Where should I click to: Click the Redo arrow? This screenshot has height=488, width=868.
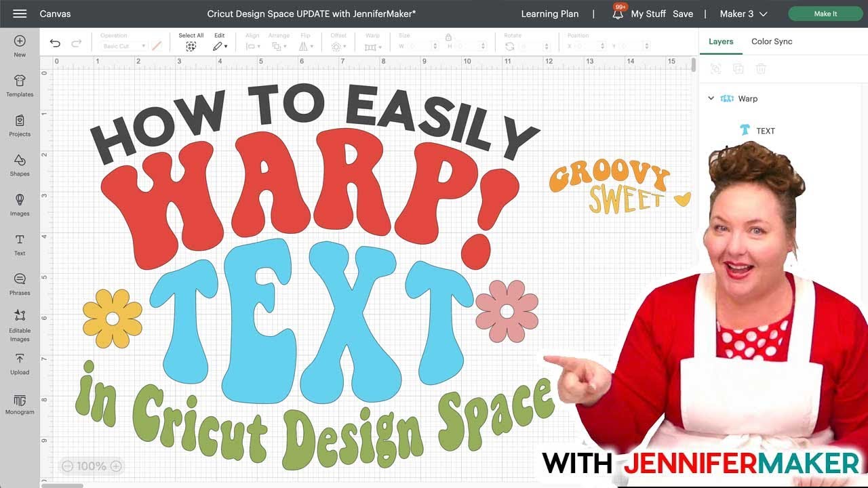(77, 43)
